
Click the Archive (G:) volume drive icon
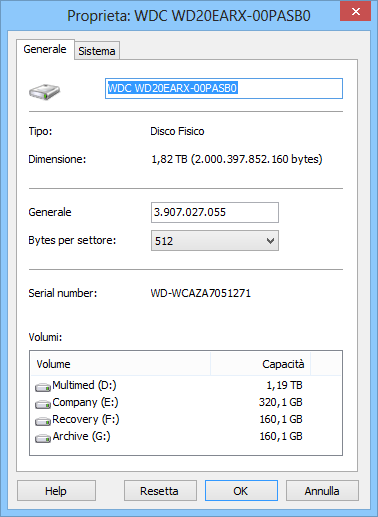43,438
